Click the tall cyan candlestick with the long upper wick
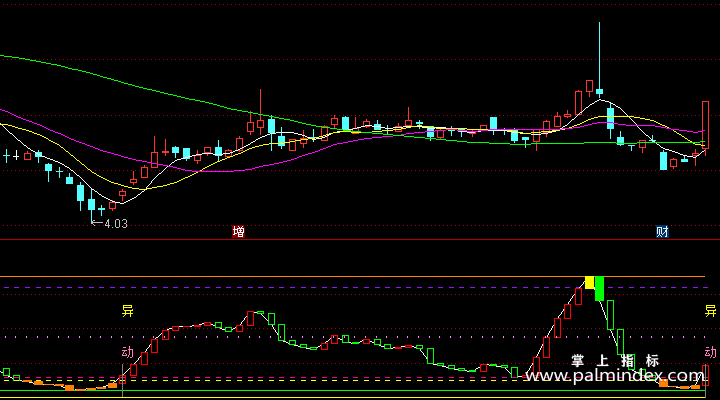720x400 pixels. tap(599, 60)
